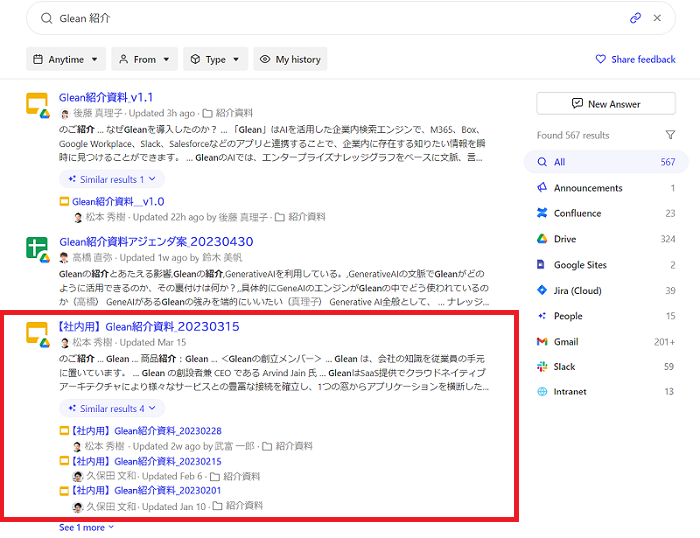Click the search field containing Glean 紹介
This screenshot has width=700, height=538.
(330, 18)
